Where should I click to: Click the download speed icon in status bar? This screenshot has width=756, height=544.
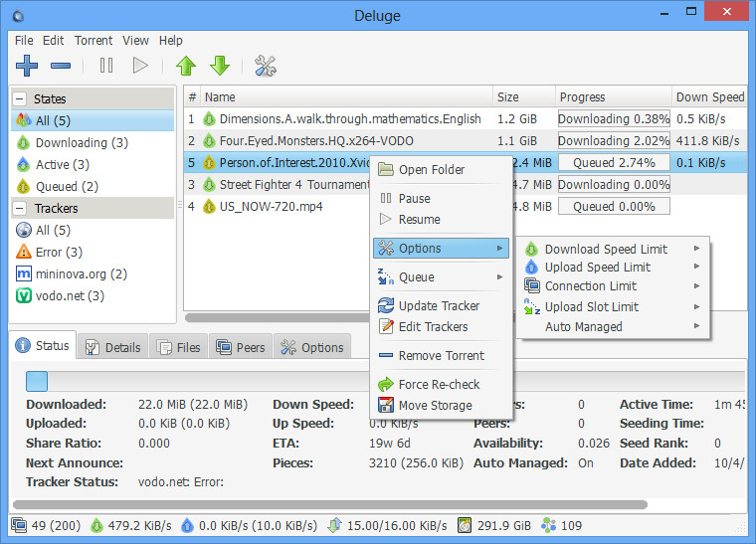[96, 525]
